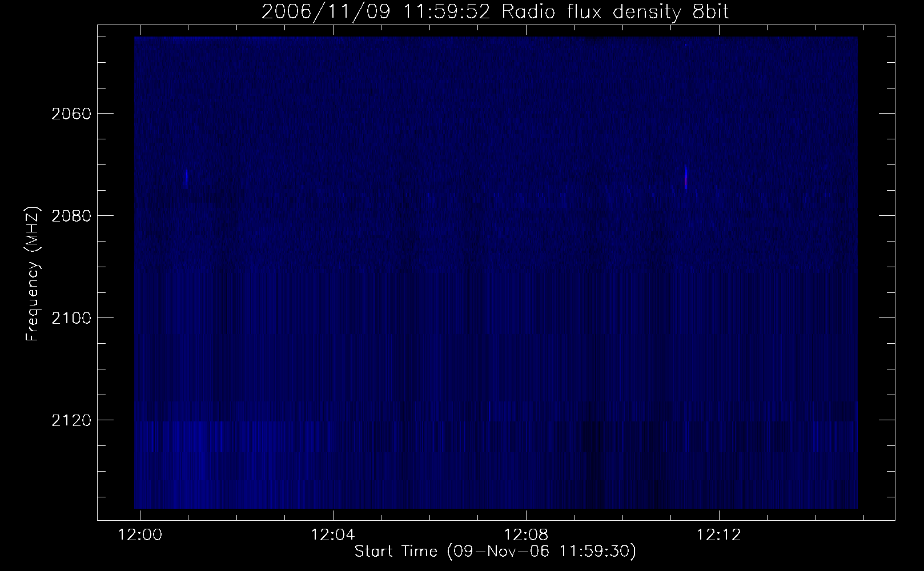
Task: Click the 12:00 time tick label
Action: pyautogui.click(x=140, y=535)
